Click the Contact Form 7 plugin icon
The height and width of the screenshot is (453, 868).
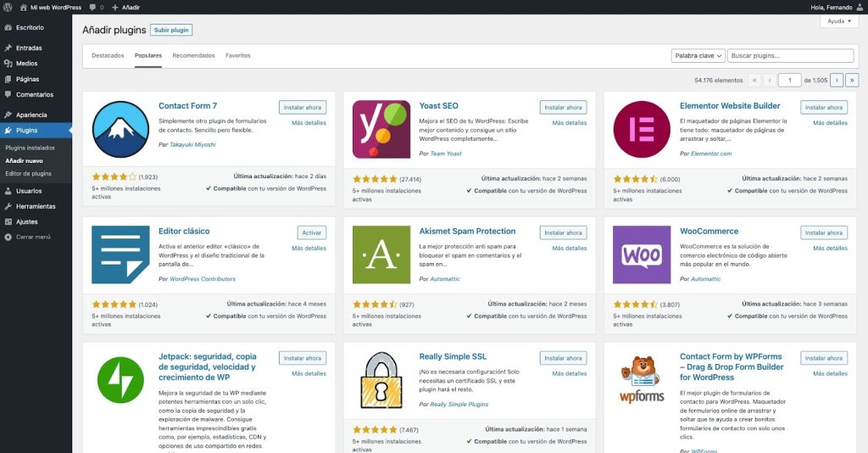click(120, 129)
